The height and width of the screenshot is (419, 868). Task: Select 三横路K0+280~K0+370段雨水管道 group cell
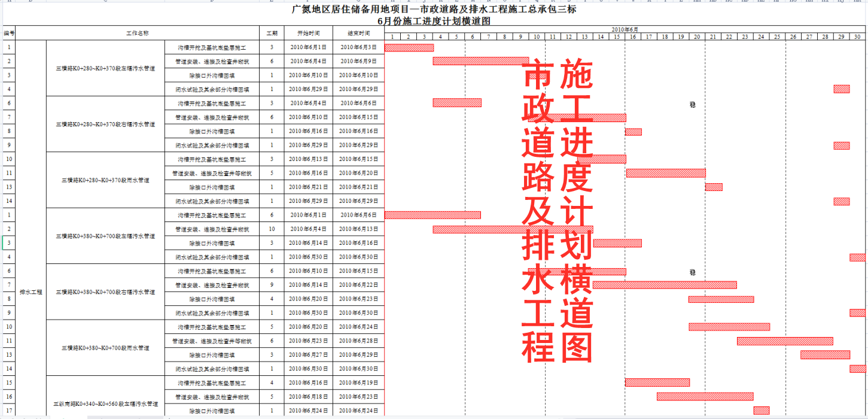click(x=105, y=180)
